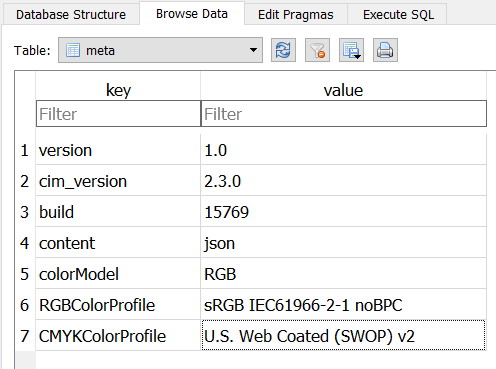Click the key column filter field
Image resolution: width=496 pixels, height=369 pixels.
point(118,114)
